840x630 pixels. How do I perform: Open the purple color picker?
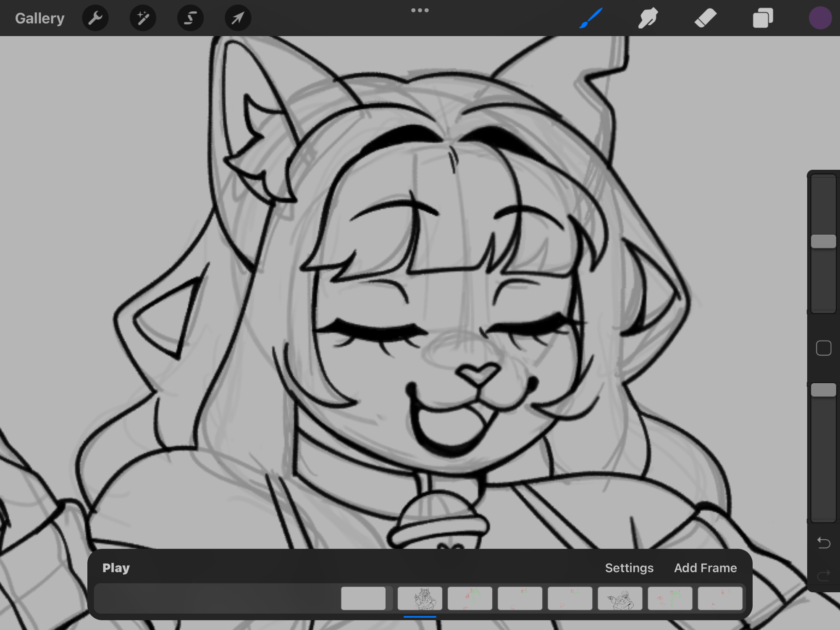[x=820, y=18]
